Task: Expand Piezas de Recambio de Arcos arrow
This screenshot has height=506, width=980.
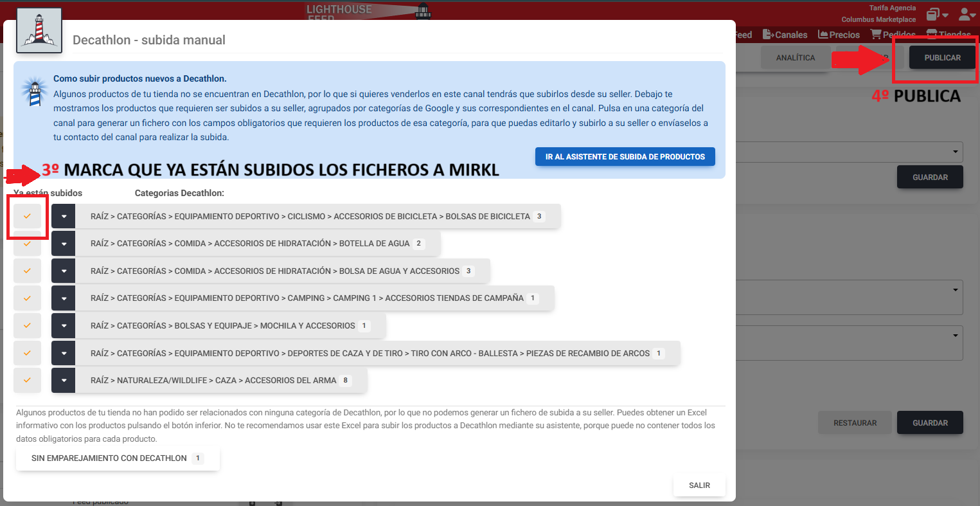Action: [x=64, y=353]
